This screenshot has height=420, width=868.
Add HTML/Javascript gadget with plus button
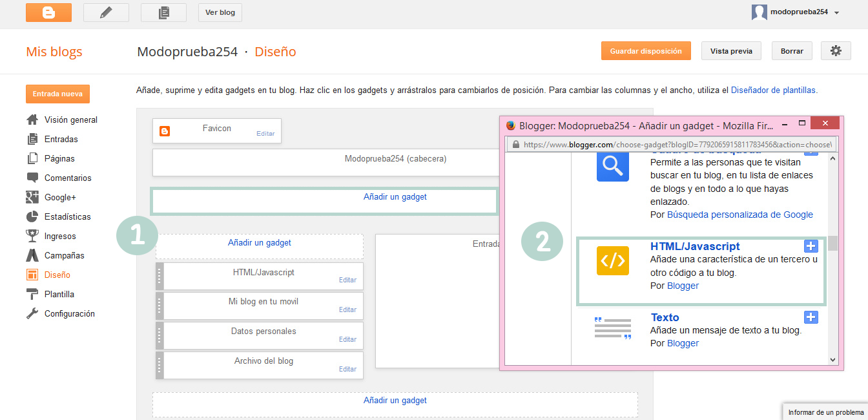811,246
